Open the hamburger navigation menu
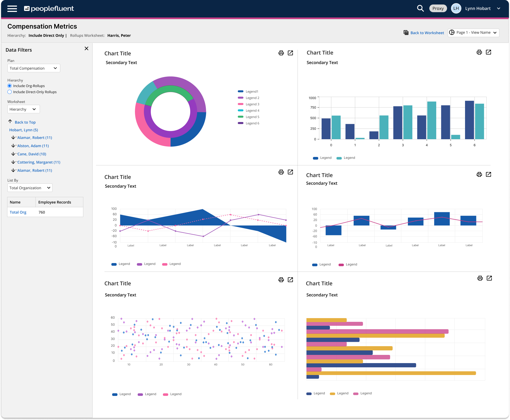The width and height of the screenshot is (510, 420). (12, 9)
